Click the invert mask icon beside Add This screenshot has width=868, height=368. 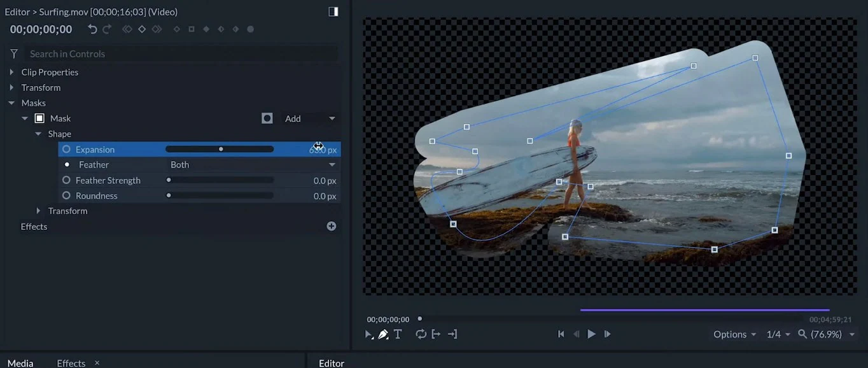(267, 118)
